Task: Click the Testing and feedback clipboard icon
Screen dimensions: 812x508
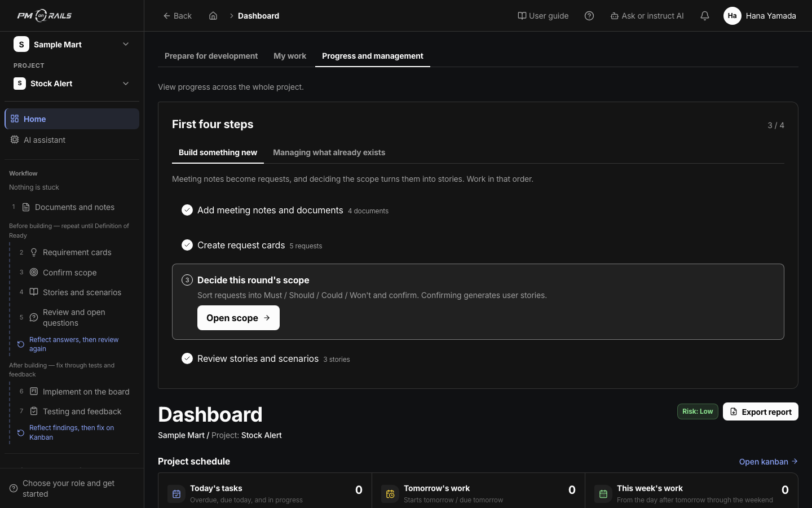Action: tap(34, 411)
